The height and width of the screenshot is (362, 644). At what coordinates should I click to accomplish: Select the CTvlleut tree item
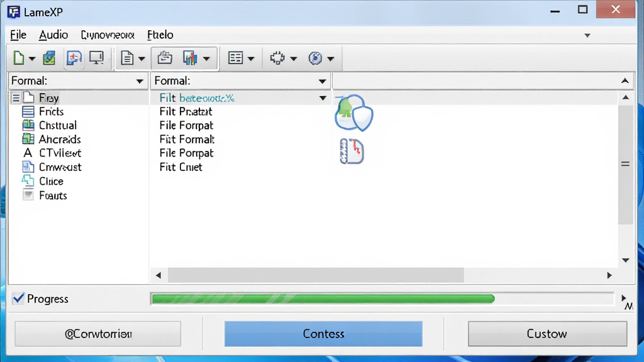(60, 153)
